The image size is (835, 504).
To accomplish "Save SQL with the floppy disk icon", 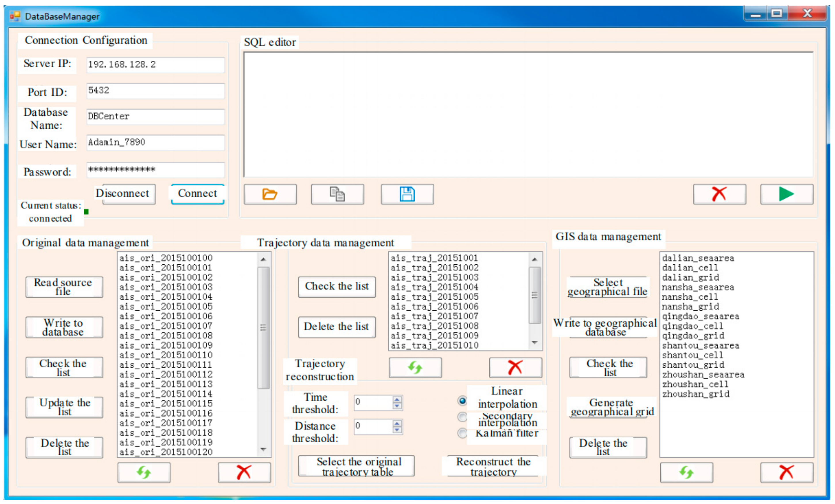I will pos(407,194).
